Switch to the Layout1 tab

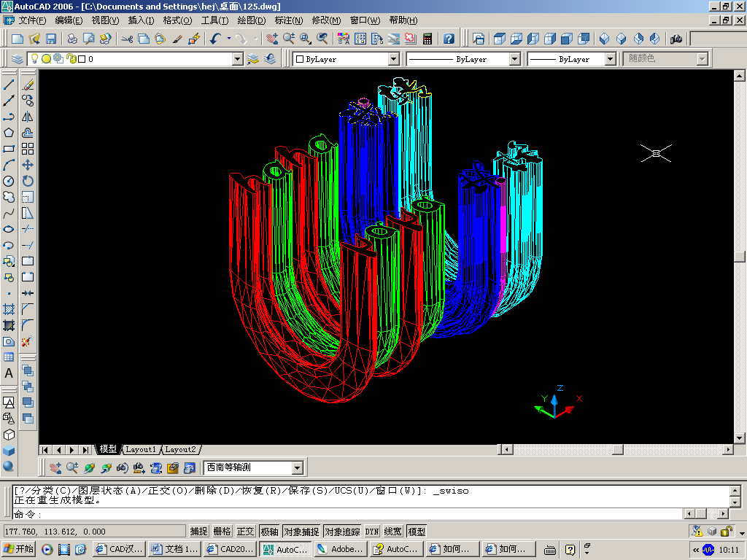click(x=141, y=449)
